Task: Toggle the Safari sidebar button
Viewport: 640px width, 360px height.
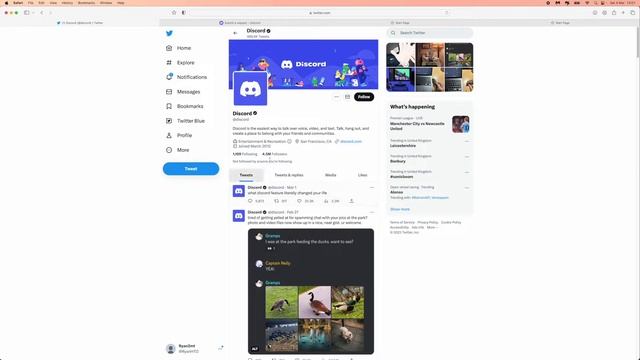Action: coord(27,13)
